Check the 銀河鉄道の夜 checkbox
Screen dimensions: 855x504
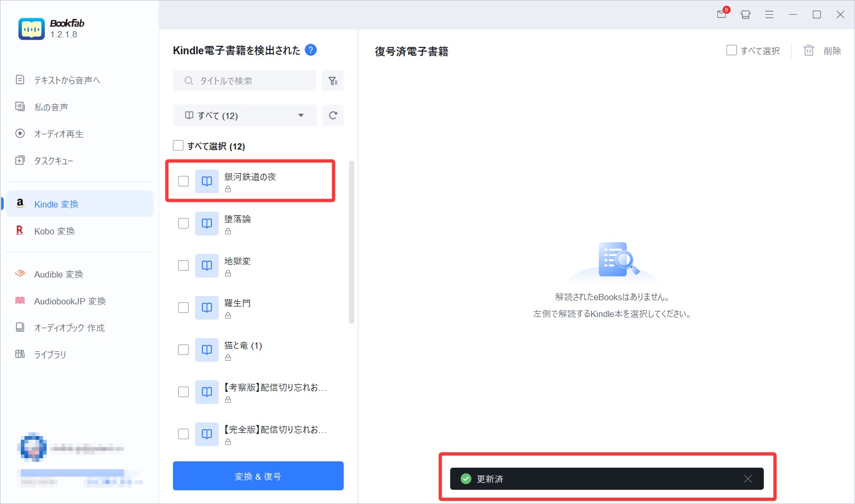[x=183, y=181]
